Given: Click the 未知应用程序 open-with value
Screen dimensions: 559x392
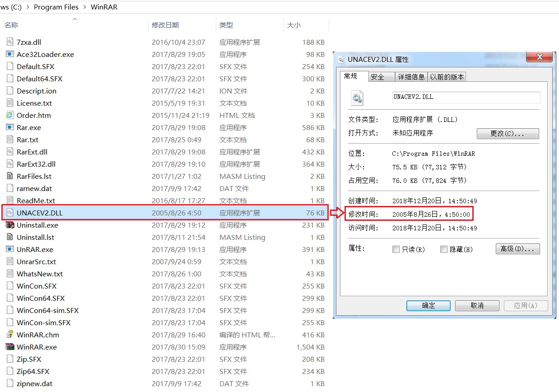Looking at the screenshot, I should click(x=413, y=133).
